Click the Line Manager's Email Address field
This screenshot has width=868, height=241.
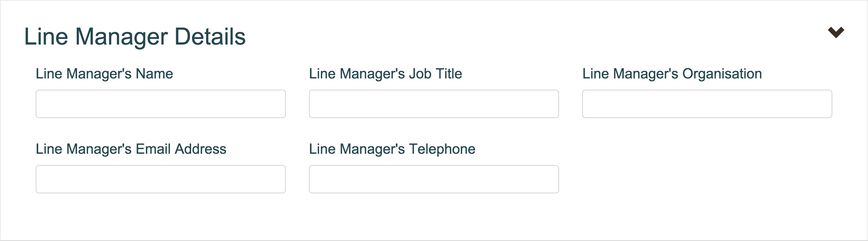(x=160, y=179)
